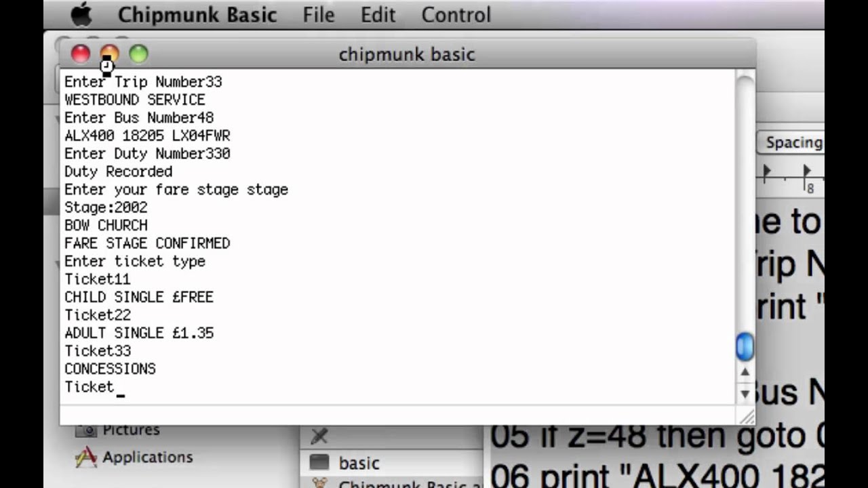Viewport: 868px width, 488px height.
Task: Click the 'CONCESSIONS' output line
Action: click(110, 369)
